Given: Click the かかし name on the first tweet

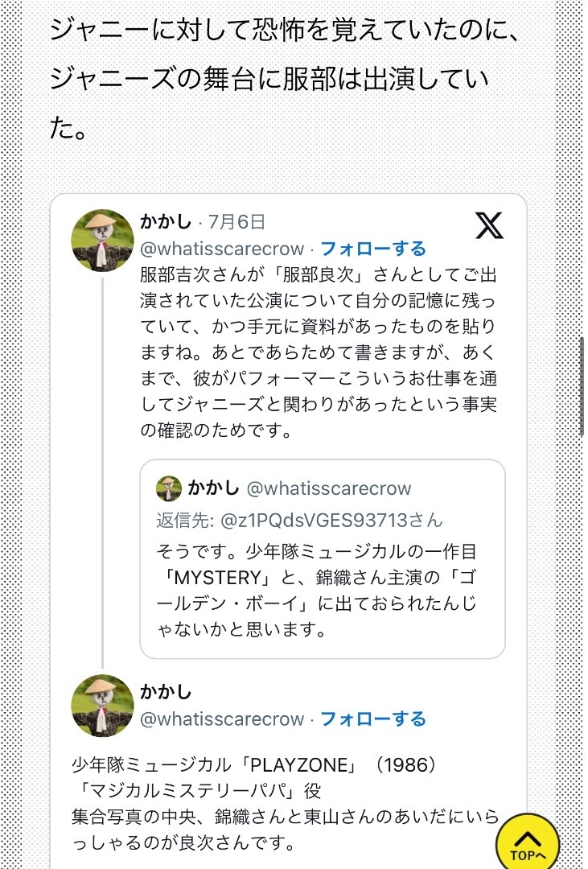Looking at the screenshot, I should tap(165, 222).
